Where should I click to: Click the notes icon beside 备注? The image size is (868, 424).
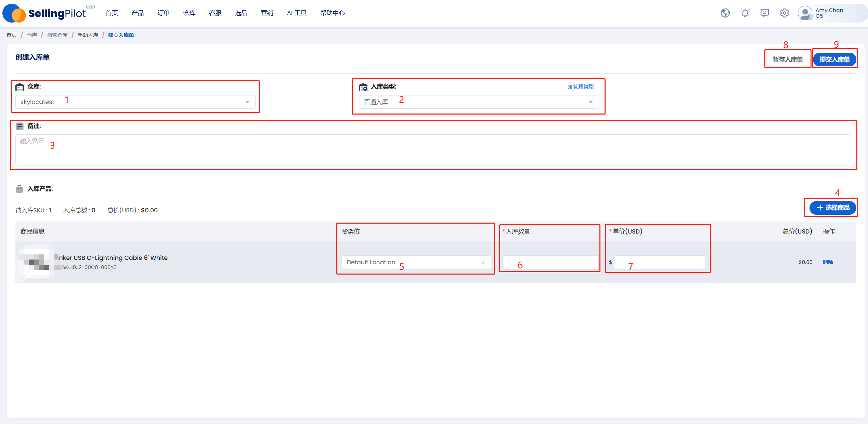20,126
